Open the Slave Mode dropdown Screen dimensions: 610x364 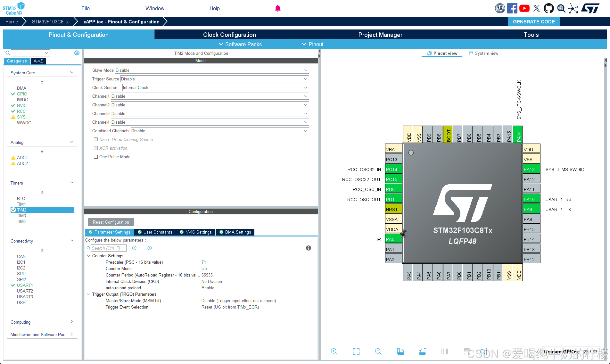tap(212, 70)
